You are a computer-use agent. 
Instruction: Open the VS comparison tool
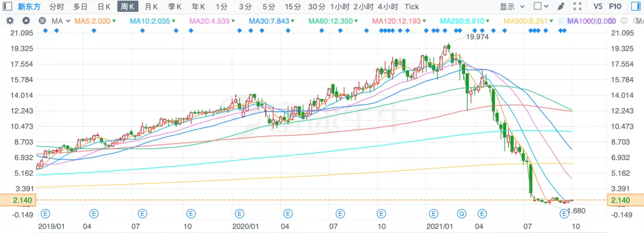(598, 7)
